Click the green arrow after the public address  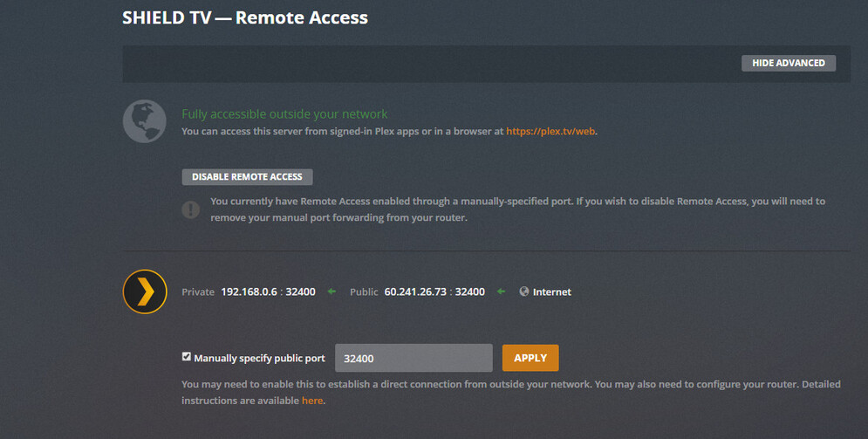click(x=502, y=292)
